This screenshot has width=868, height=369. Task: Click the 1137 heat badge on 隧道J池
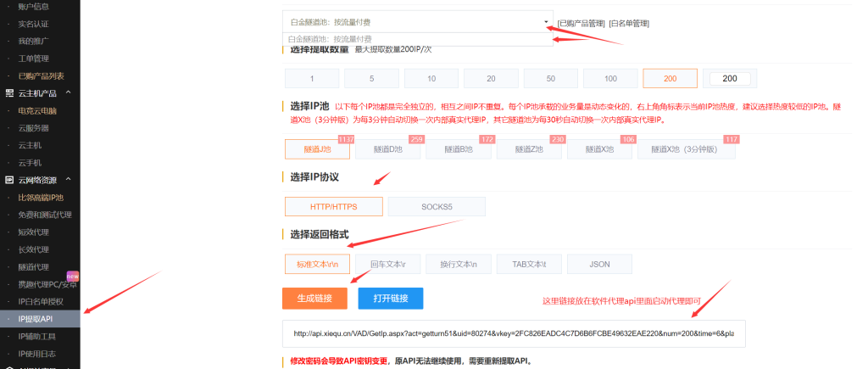click(x=346, y=139)
